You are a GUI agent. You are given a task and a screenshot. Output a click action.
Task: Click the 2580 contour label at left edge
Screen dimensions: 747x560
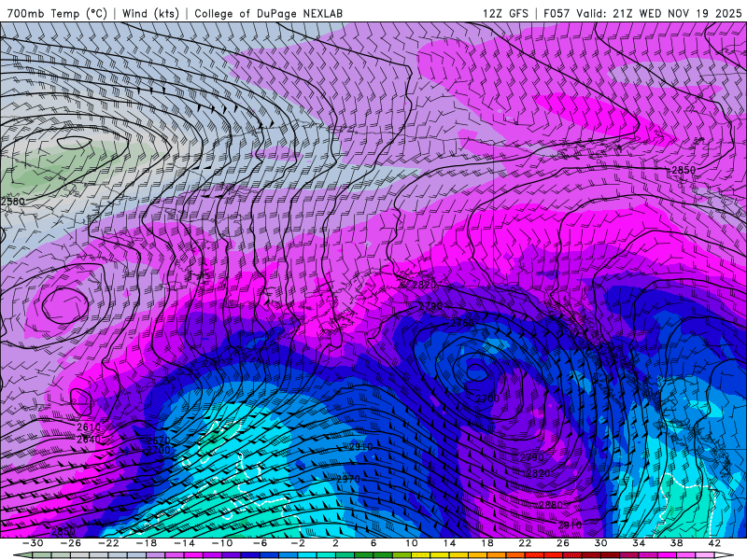tap(13, 201)
